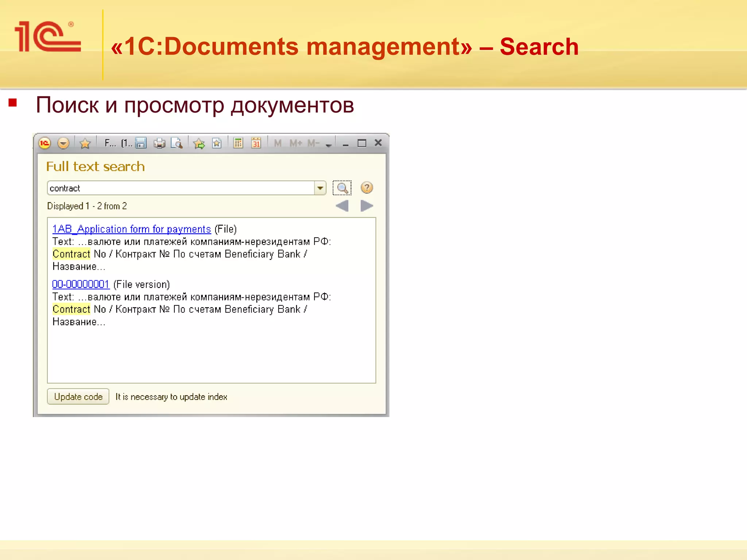Click 'It is necessary to update index' message
The image size is (747, 560).
click(171, 397)
